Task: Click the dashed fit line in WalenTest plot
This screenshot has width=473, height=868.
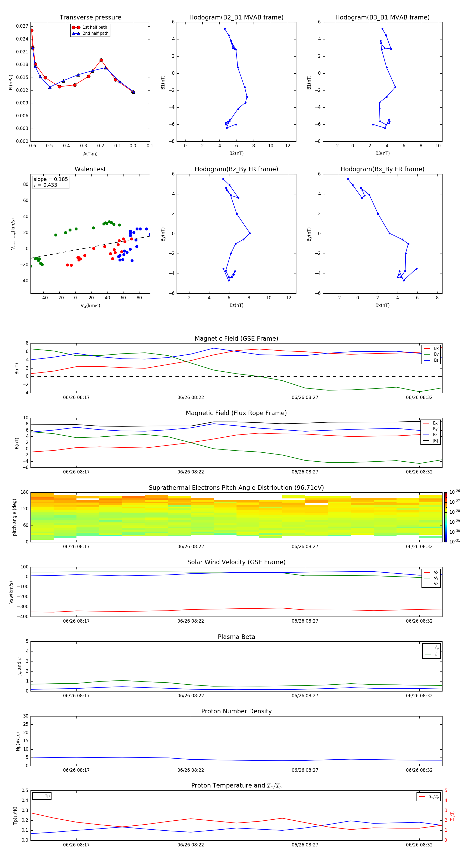Action: (x=90, y=247)
